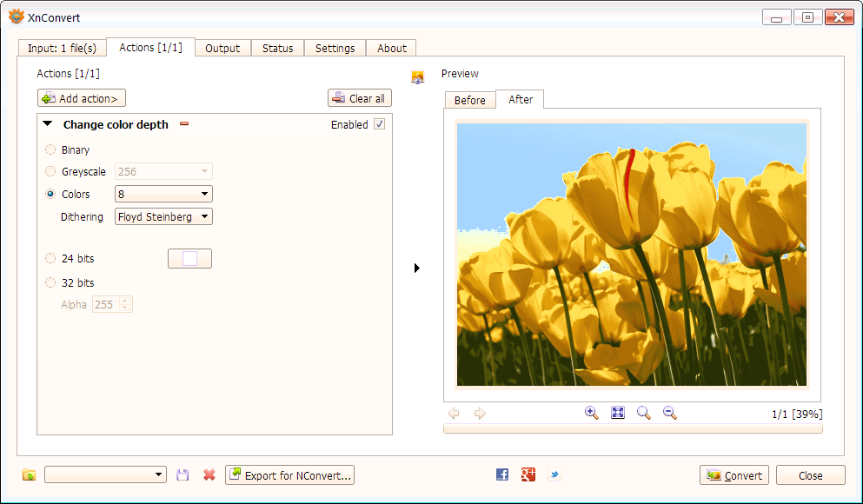Click the next image right arrow

480,414
